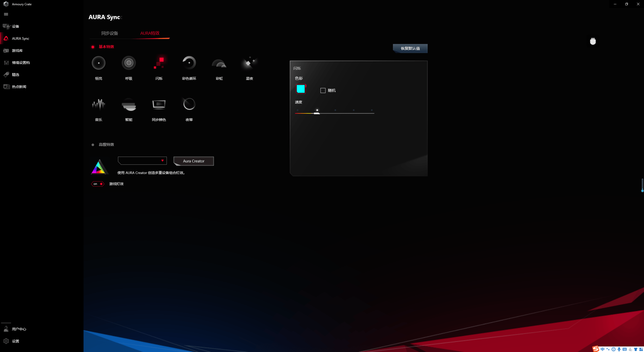Image resolution: width=644 pixels, height=352 pixels.
Task: Expand the advanced effects dropdown list
Action: (142, 161)
